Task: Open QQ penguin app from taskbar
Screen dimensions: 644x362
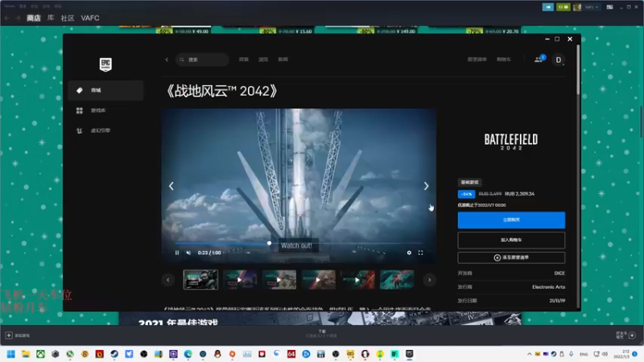Action: point(217,354)
